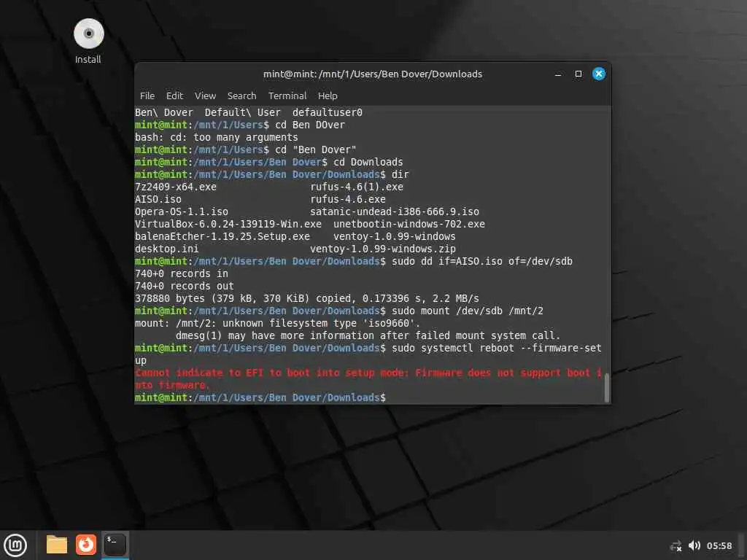
Task: Select the Terminal taskbar button
Action: [115, 545]
